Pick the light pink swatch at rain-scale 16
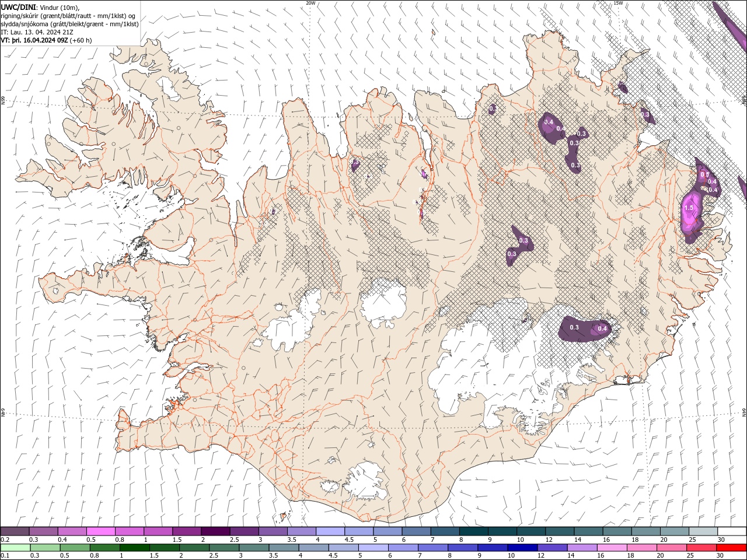The image size is (747, 560). pyautogui.click(x=612, y=548)
